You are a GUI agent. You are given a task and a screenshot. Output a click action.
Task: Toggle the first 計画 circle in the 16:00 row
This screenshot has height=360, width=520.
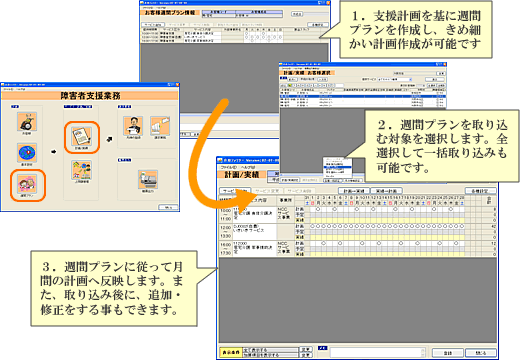tap(323, 243)
